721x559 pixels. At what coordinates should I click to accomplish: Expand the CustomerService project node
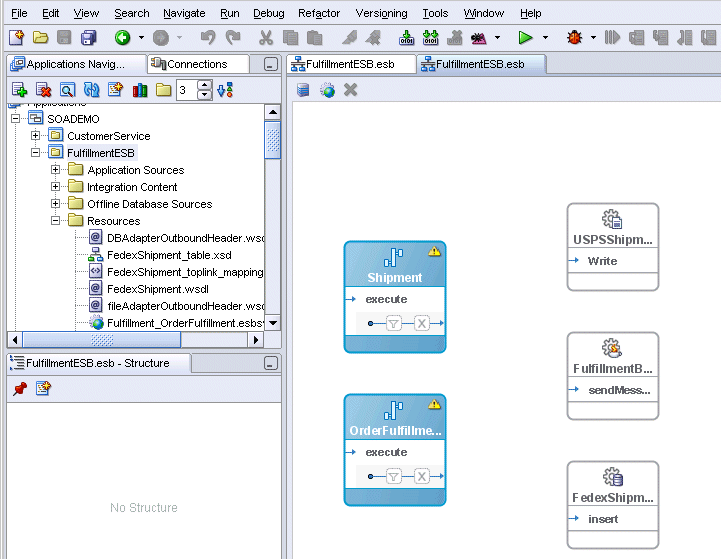pyautogui.click(x=35, y=136)
